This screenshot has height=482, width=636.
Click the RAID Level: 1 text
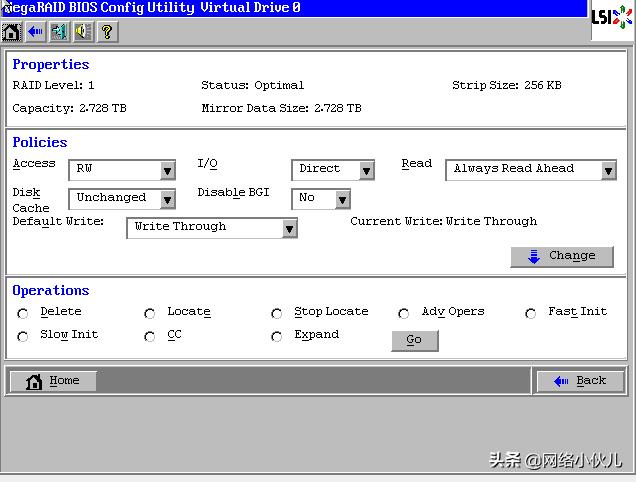point(53,85)
